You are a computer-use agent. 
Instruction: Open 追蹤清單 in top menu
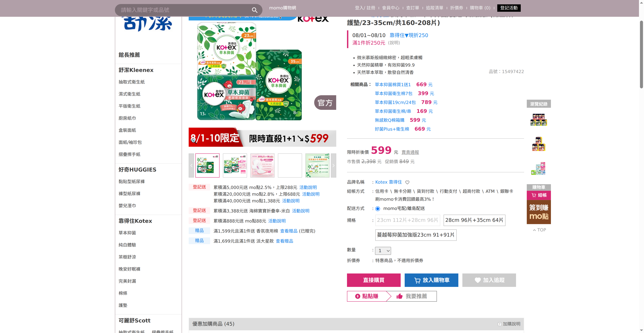pos(435,8)
